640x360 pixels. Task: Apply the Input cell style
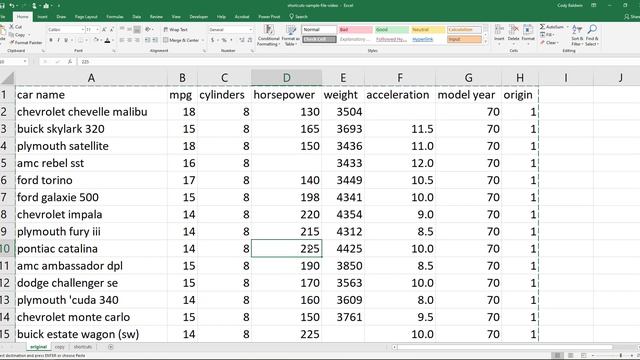[x=464, y=40]
